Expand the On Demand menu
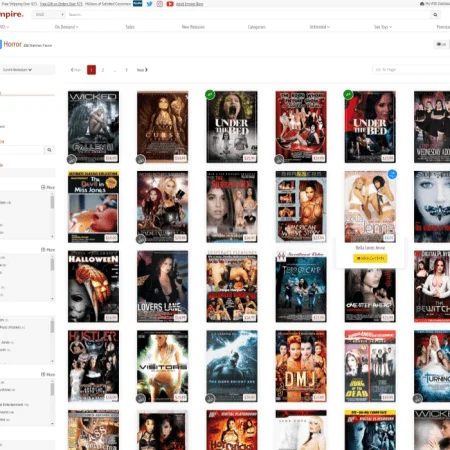This screenshot has height=450, width=450. click(67, 27)
